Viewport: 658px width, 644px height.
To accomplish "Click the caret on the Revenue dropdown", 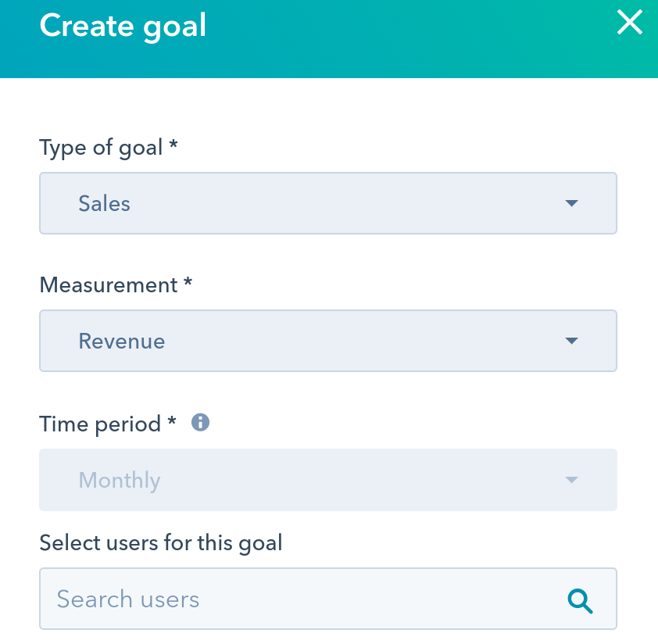I will (x=571, y=340).
